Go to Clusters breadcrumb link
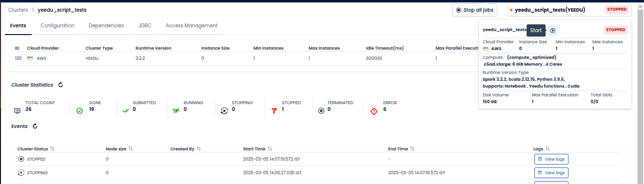The height and width of the screenshot is (184, 644). tap(18, 10)
